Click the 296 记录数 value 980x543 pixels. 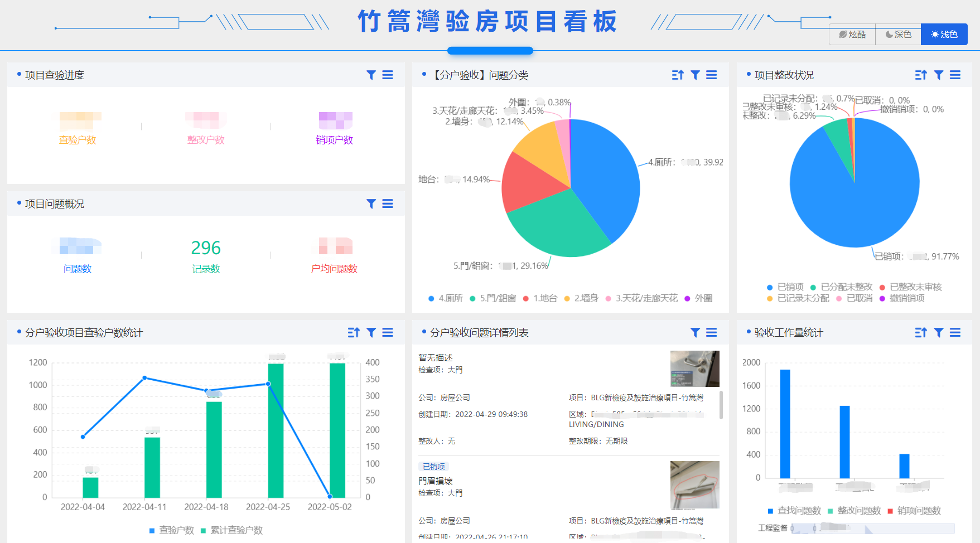(x=206, y=248)
